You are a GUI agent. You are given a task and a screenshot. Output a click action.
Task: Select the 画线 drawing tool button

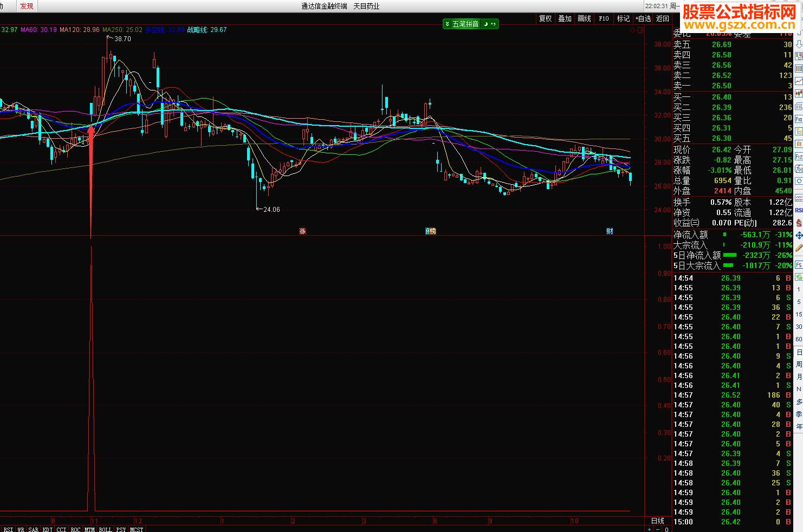click(x=584, y=18)
